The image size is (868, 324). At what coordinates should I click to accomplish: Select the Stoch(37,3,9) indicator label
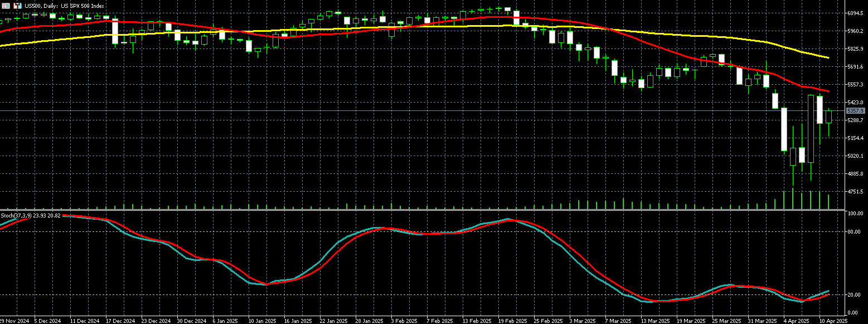click(16, 215)
